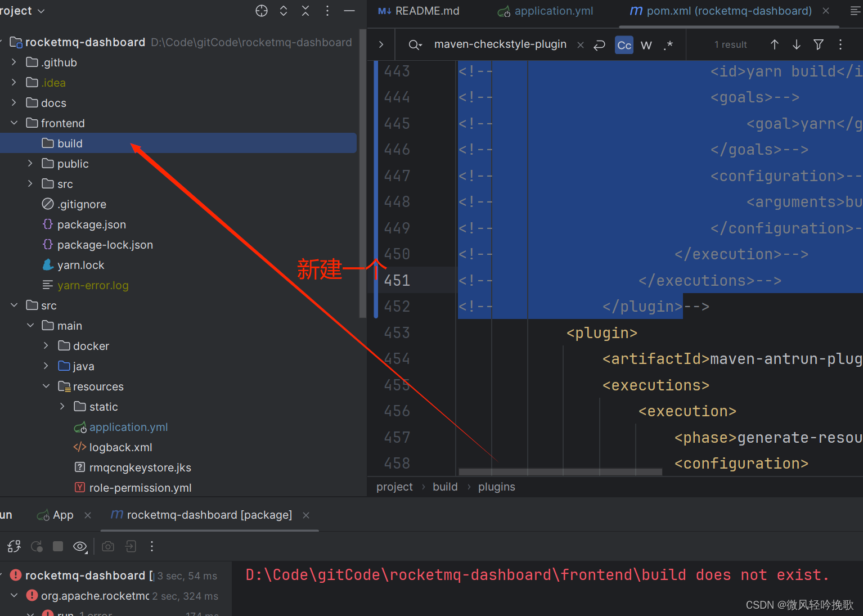The image size is (863, 616).
Task: Click the search text input field
Action: [x=501, y=44]
